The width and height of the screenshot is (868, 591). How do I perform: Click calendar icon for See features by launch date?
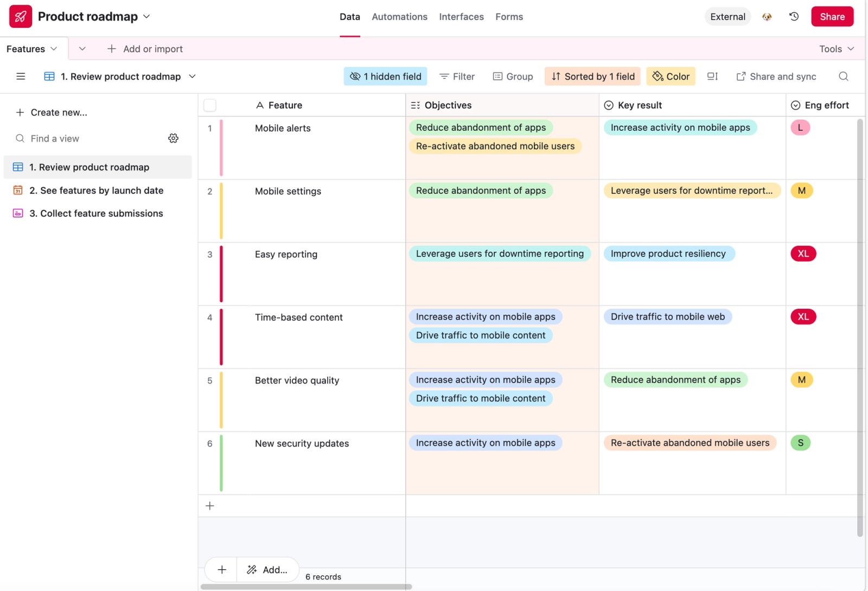pos(18,190)
